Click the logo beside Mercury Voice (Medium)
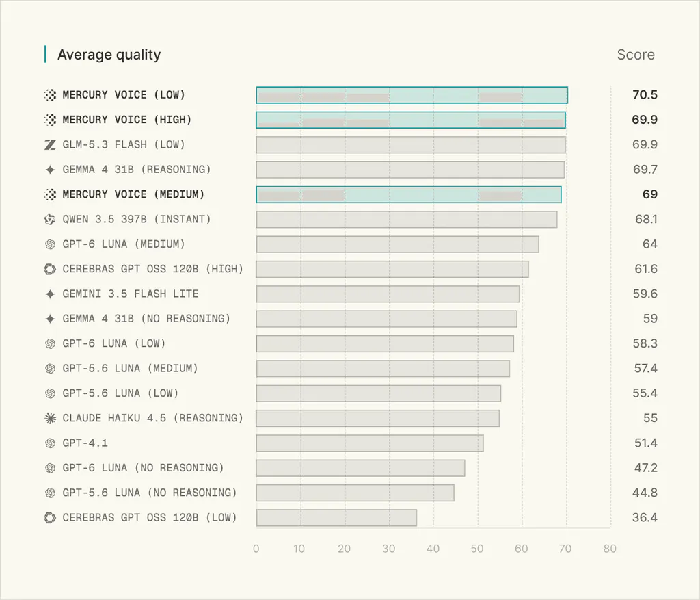This screenshot has width=700, height=600. [50, 194]
